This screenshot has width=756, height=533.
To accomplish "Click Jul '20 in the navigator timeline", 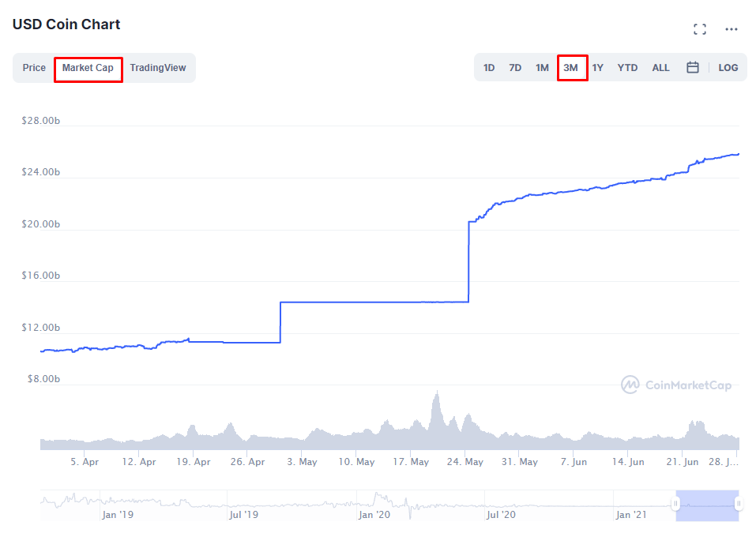I will pyautogui.click(x=501, y=515).
